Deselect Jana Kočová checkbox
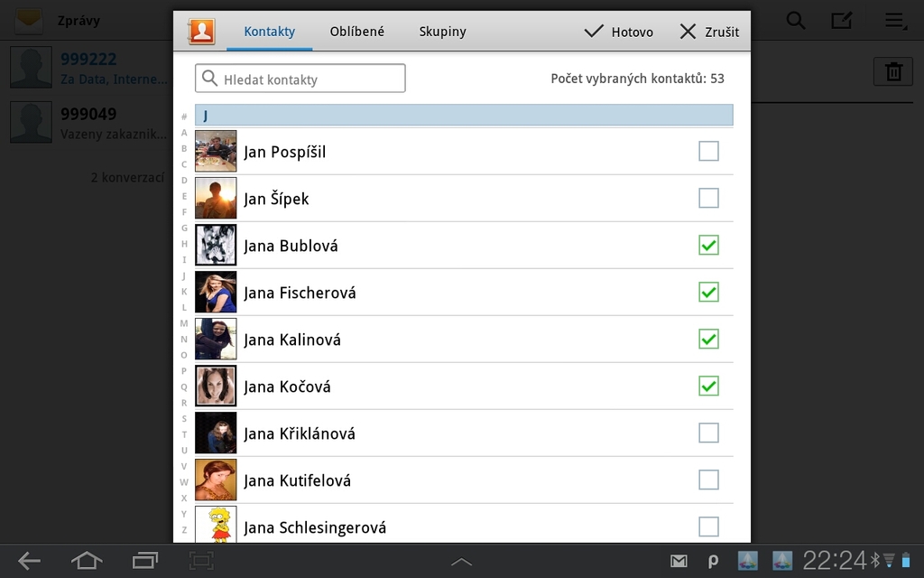924x578 pixels. coord(708,386)
